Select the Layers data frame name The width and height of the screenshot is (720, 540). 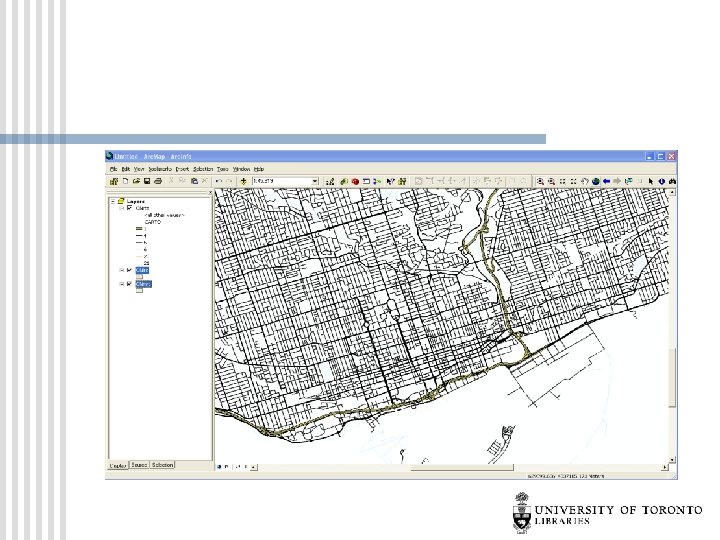point(135,201)
